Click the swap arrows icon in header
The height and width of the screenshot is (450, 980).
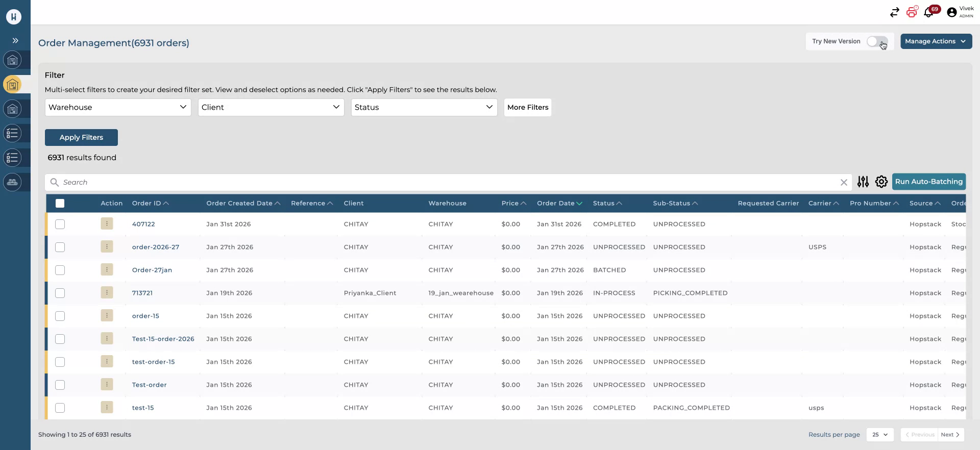click(x=894, y=13)
